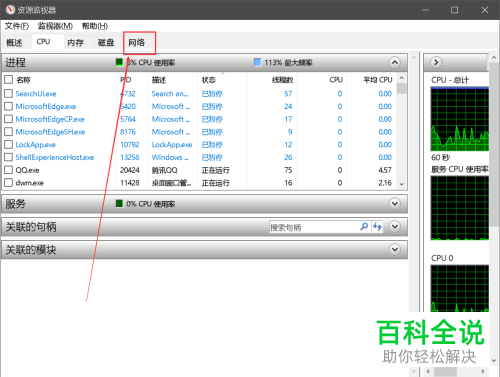Expand the 关联的句柄 section

[x=395, y=227]
